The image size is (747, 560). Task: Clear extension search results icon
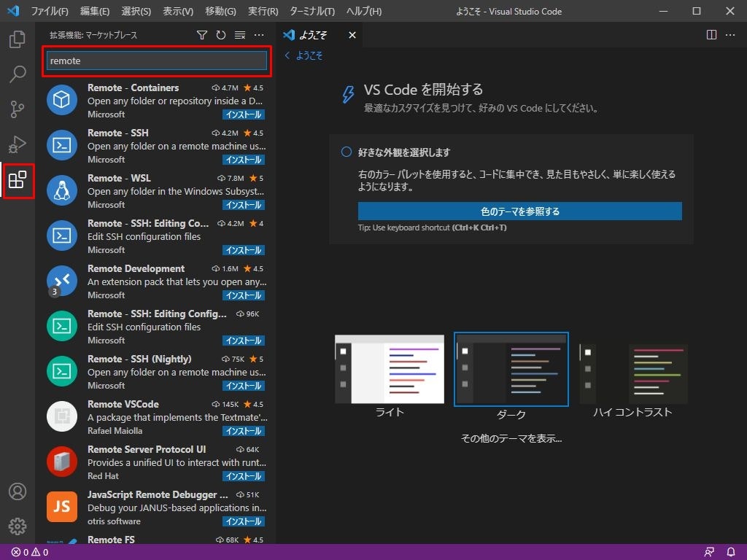coord(239,35)
